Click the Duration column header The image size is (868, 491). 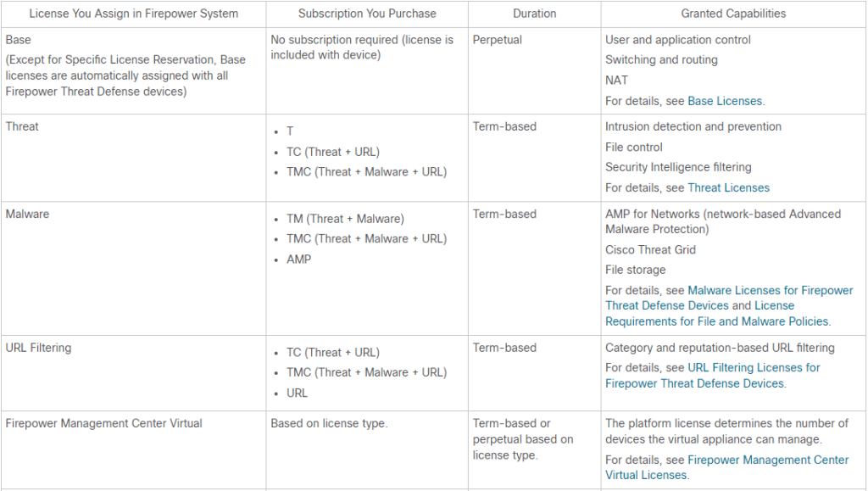tap(534, 14)
